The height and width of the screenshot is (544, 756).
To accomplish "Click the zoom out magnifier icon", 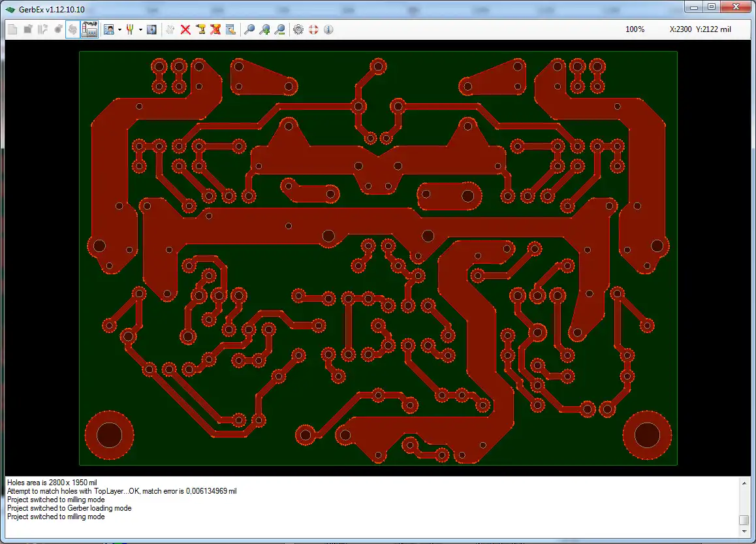I will [x=279, y=29].
